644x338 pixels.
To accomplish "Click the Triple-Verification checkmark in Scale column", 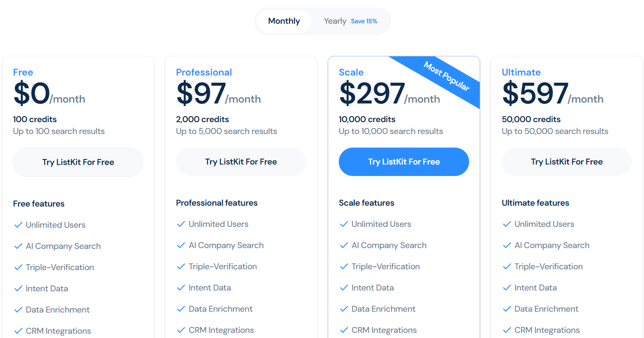I will [x=344, y=266].
